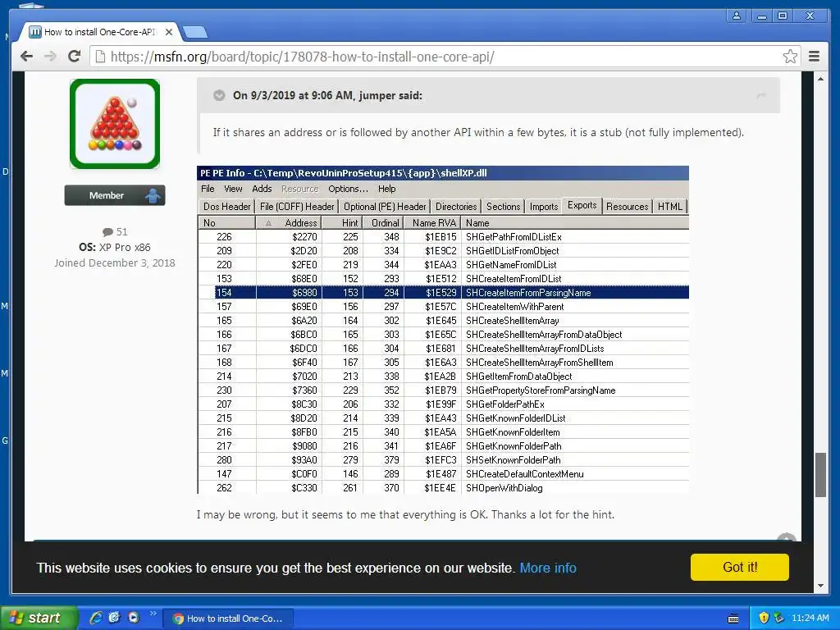Click the browser back arrow

coord(26,57)
